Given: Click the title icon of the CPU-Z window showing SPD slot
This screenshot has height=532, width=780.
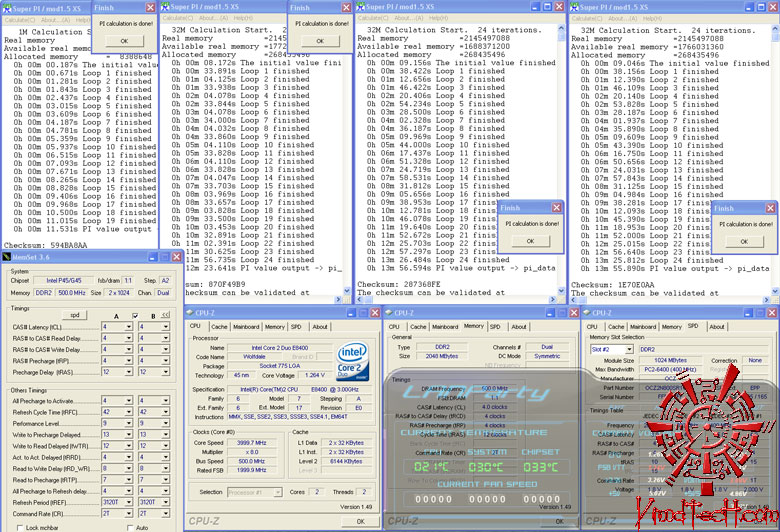Looking at the screenshot, I should [x=587, y=313].
